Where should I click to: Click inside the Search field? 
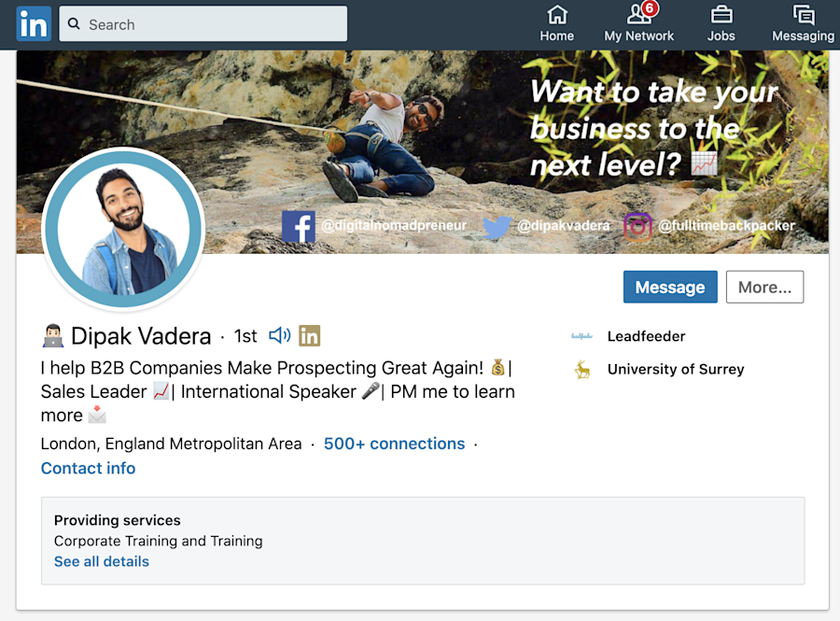click(203, 23)
